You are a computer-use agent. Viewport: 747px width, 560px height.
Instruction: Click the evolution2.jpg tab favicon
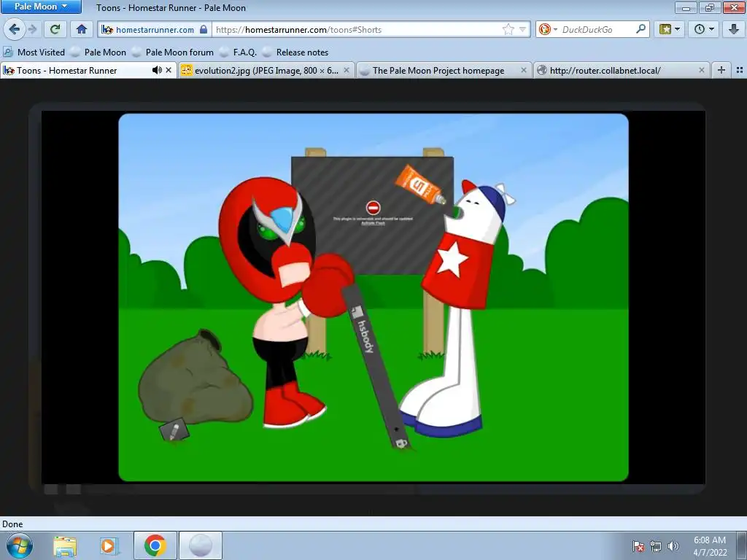[x=186, y=71]
